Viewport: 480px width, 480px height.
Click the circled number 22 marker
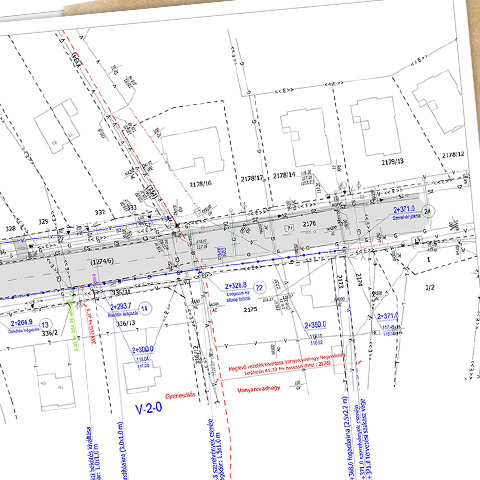tap(260, 288)
